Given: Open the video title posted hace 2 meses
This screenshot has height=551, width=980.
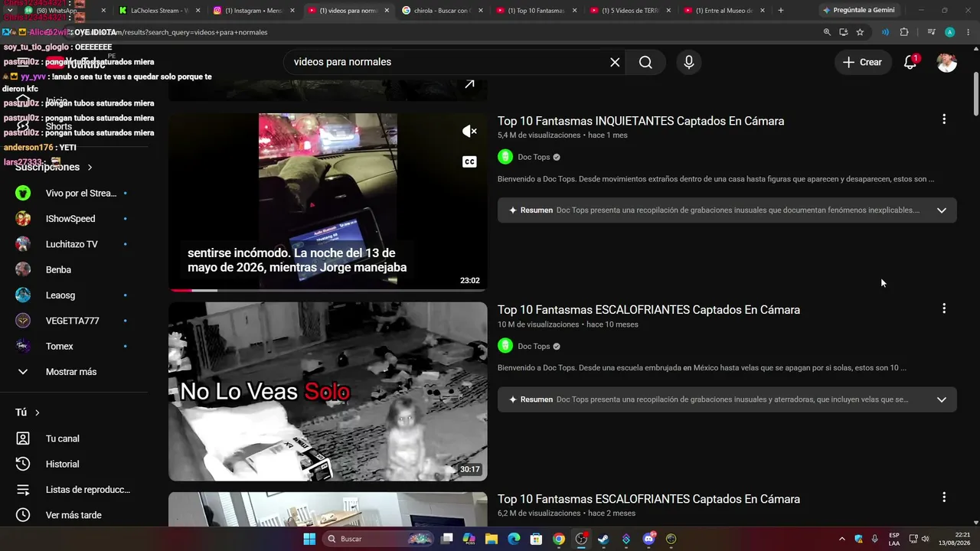Looking at the screenshot, I should tap(648, 499).
